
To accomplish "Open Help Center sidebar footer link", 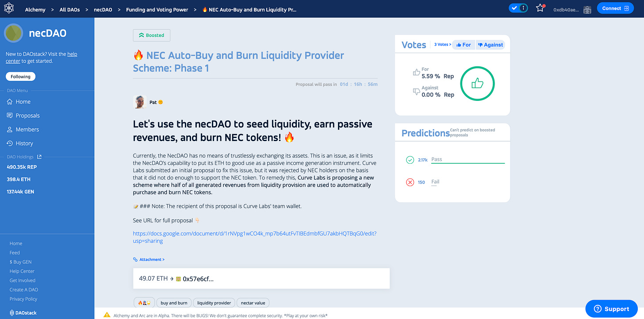I will click(x=22, y=271).
